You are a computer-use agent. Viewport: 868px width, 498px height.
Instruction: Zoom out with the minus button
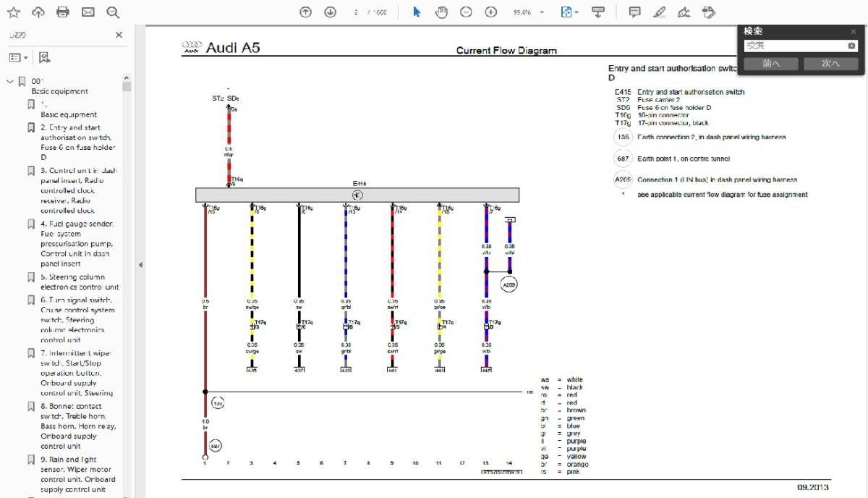467,12
